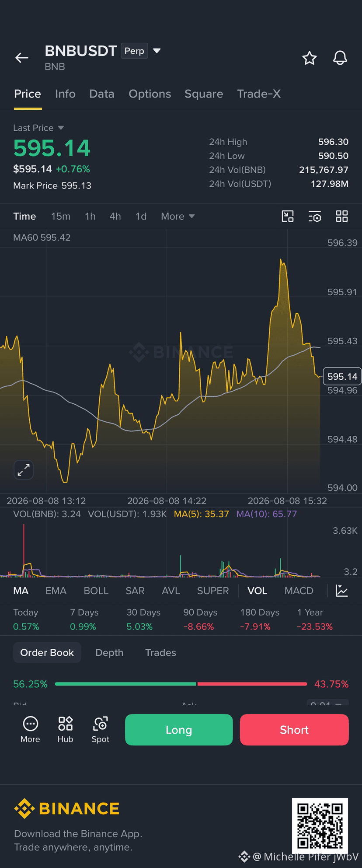Image resolution: width=362 pixels, height=868 pixels.
Task: Open chart settings icon
Action: (315, 216)
